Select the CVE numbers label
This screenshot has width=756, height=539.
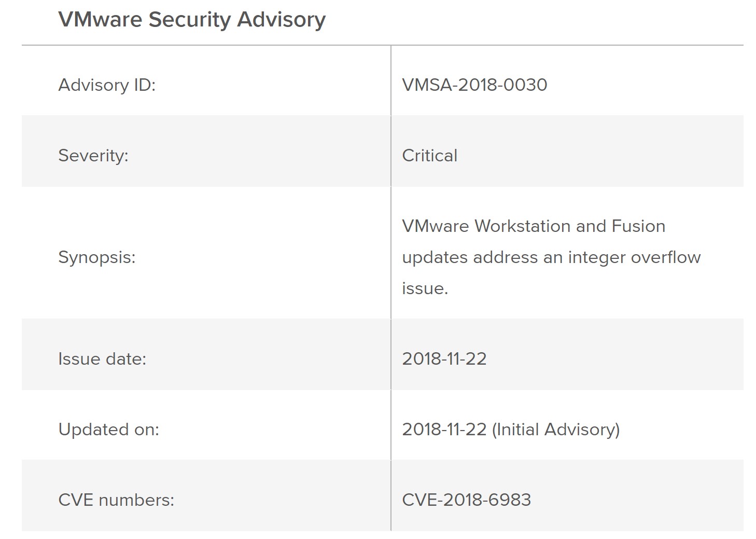click(x=116, y=500)
